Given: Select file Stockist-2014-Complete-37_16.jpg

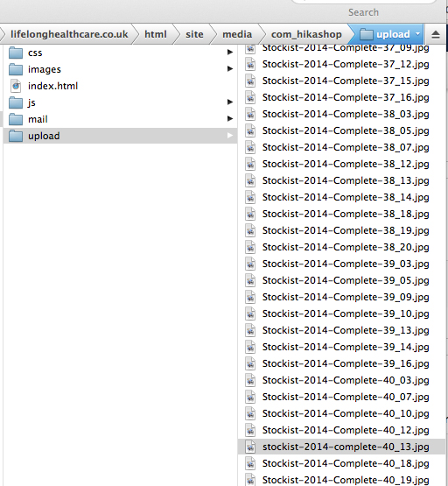Looking at the screenshot, I should click(346, 97).
